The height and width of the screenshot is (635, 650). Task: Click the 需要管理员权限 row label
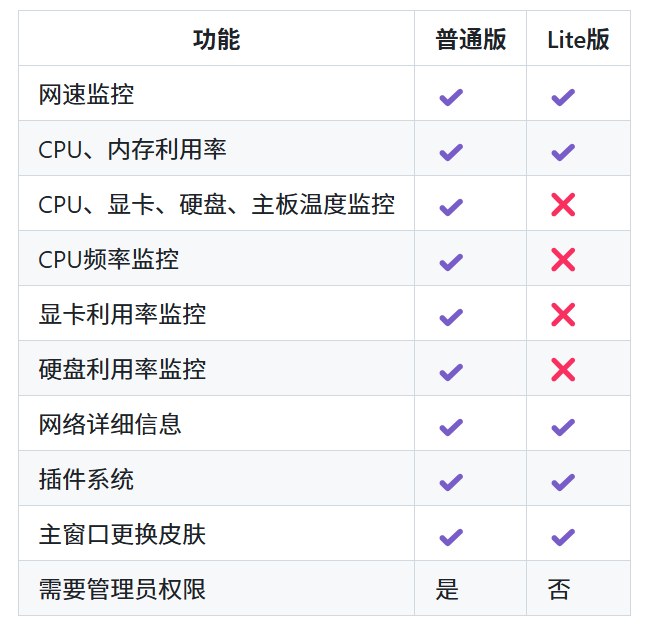pyautogui.click(x=122, y=590)
